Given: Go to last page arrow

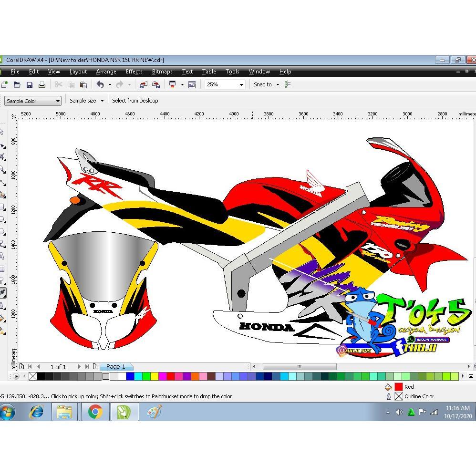Looking at the screenshot, I should pyautogui.click(x=87, y=367).
